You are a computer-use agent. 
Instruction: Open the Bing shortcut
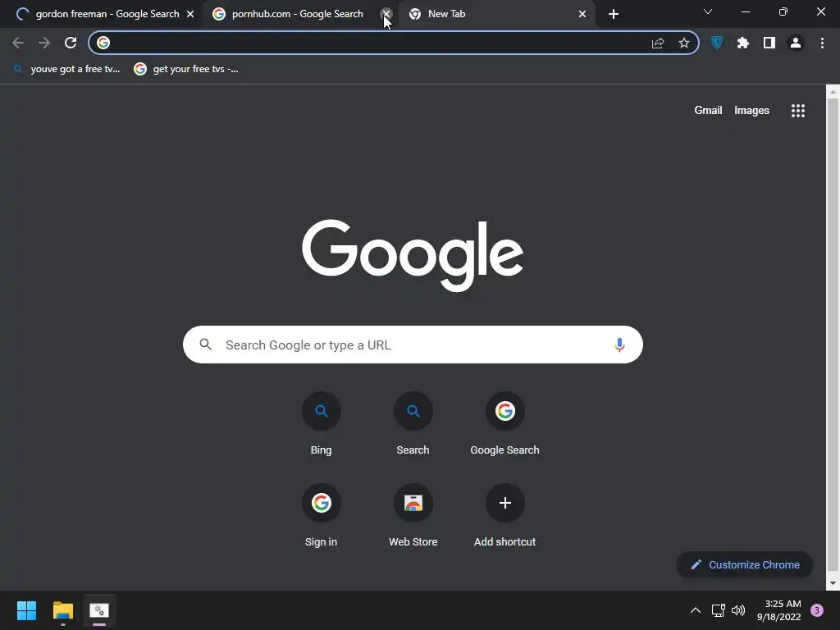pos(321,424)
